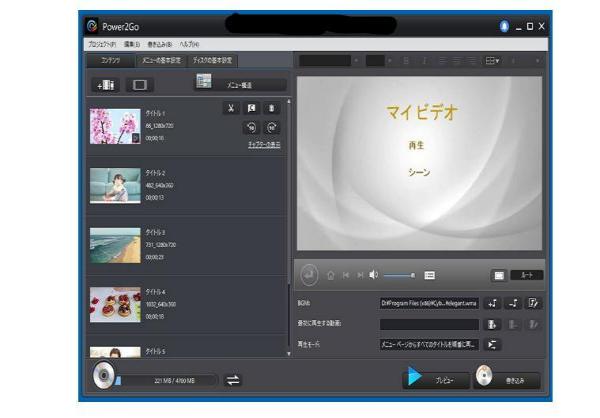Screen dimensions: 600x418
Task: Click the add background music icon
Action: click(x=492, y=303)
